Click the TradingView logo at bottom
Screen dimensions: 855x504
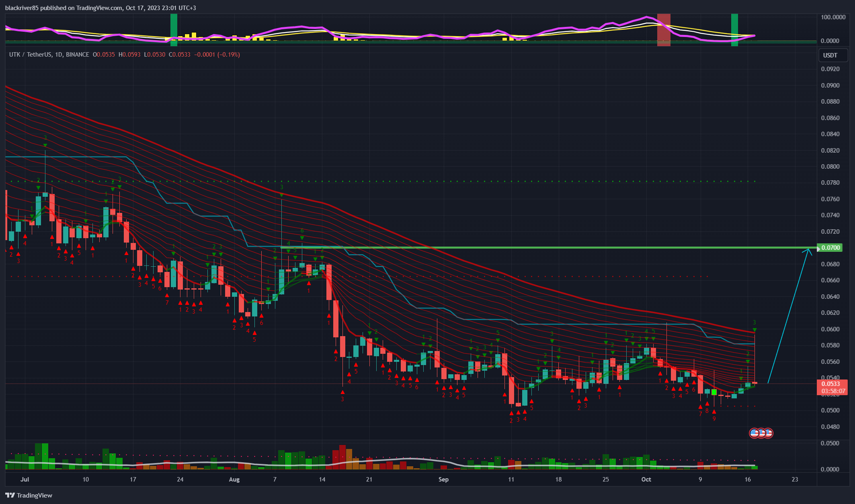point(29,495)
